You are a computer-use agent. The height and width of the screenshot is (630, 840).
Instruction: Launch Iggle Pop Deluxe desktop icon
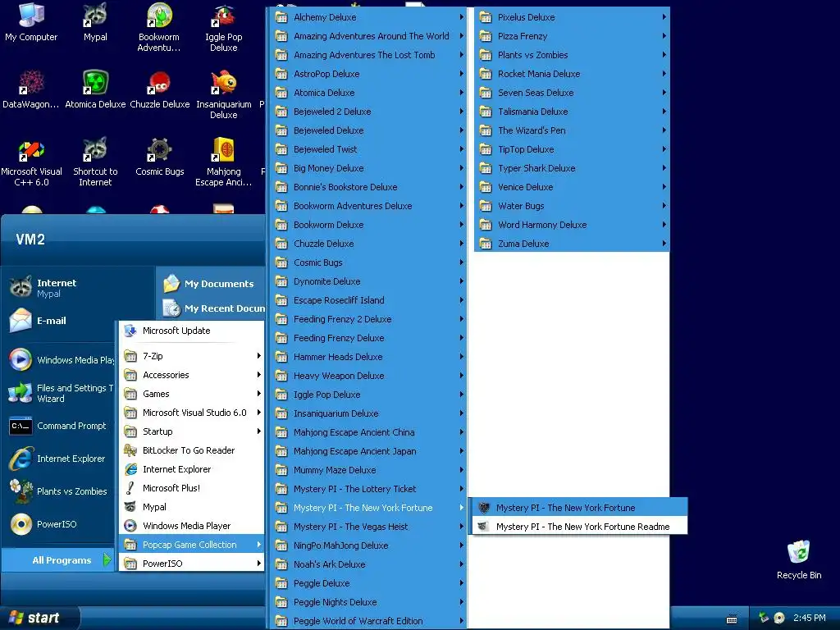pyautogui.click(x=223, y=28)
